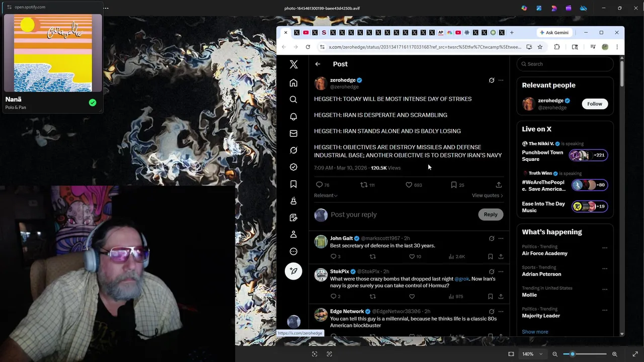Switch to the S logo tab

tap(324, 33)
